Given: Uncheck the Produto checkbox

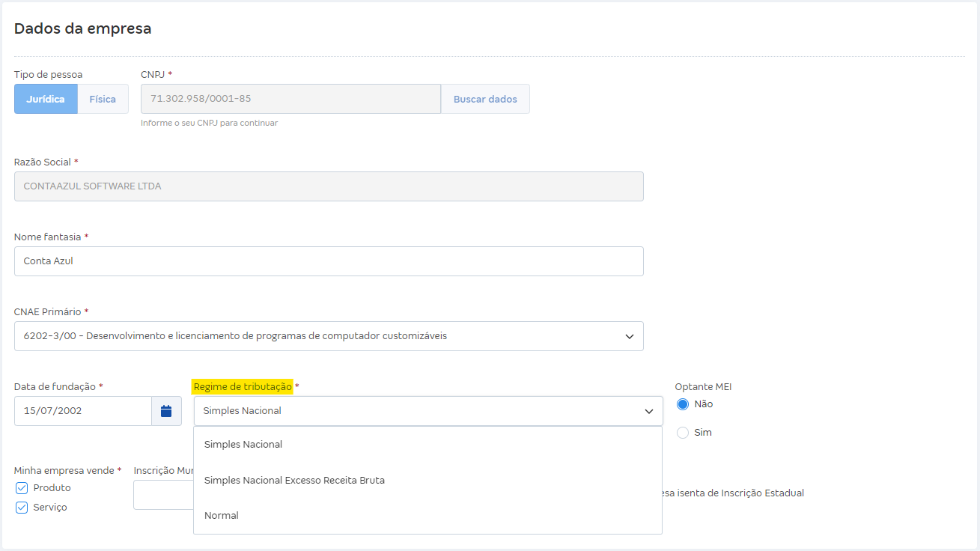Looking at the screenshot, I should tap(22, 488).
